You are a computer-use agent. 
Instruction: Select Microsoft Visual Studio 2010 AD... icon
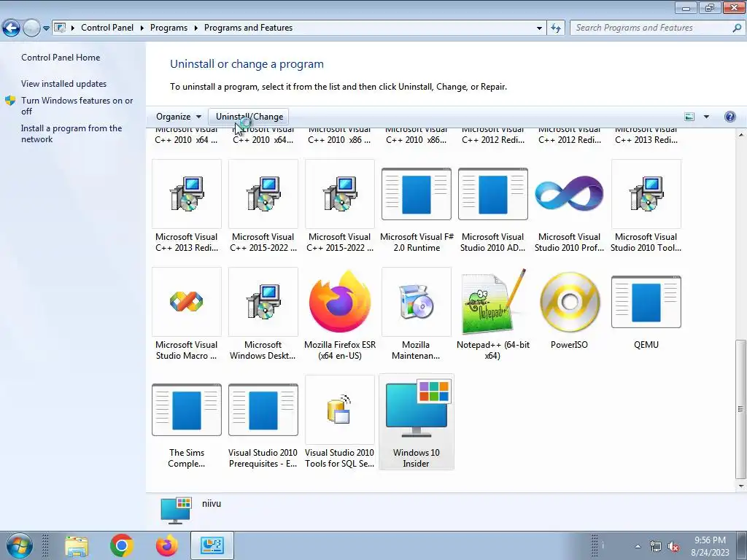click(x=492, y=193)
